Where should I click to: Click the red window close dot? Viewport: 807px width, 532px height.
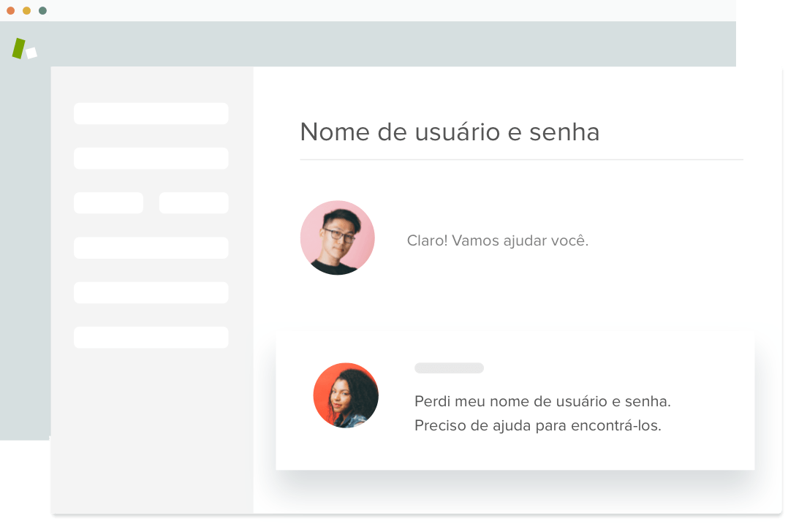tap(10, 11)
